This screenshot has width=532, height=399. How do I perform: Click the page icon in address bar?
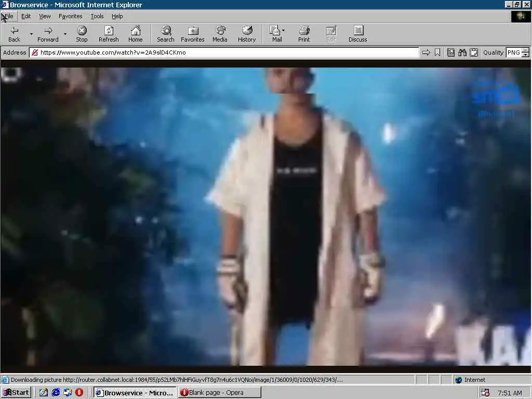tap(34, 52)
